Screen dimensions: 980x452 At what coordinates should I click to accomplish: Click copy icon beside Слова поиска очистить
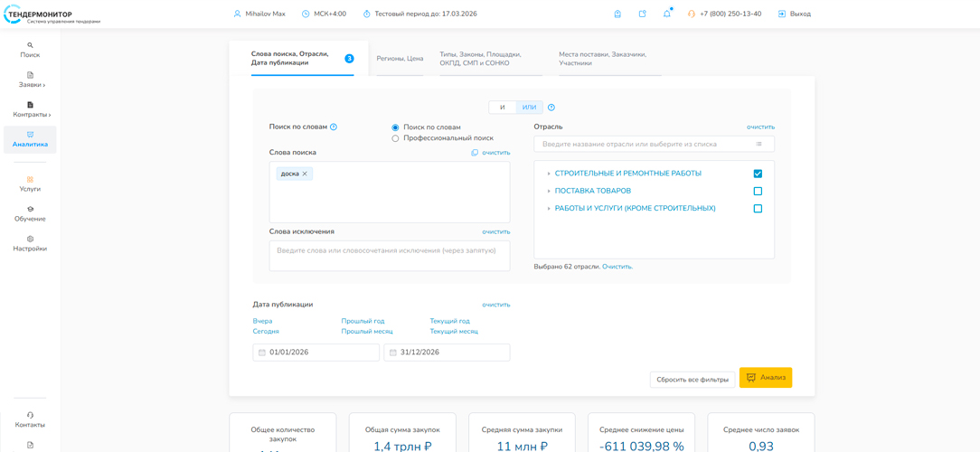click(x=475, y=153)
